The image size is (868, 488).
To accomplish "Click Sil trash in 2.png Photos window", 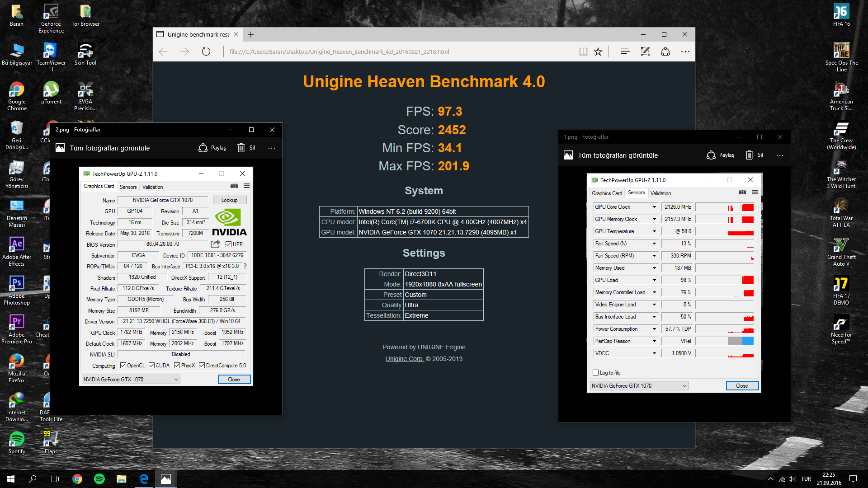I will point(246,148).
